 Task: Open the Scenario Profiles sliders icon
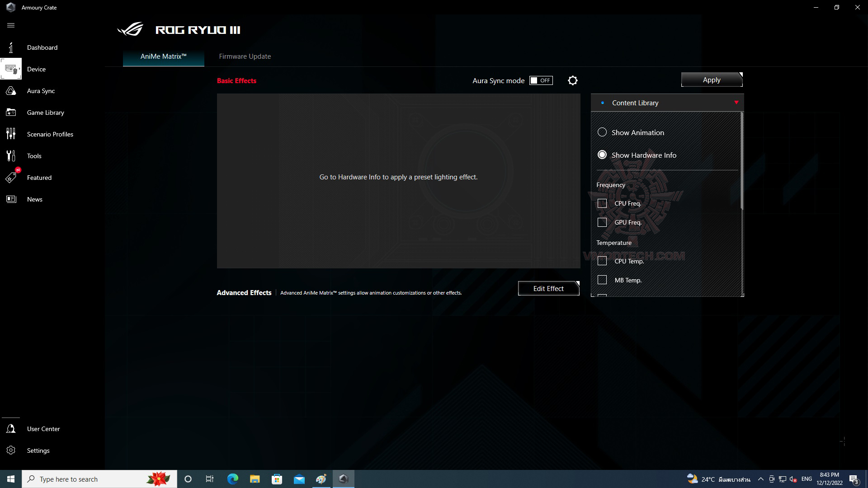point(11,134)
